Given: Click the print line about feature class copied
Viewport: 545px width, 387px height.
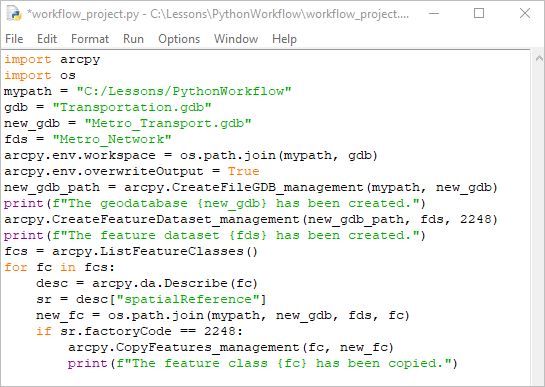Looking at the screenshot, I should click(x=263, y=363).
